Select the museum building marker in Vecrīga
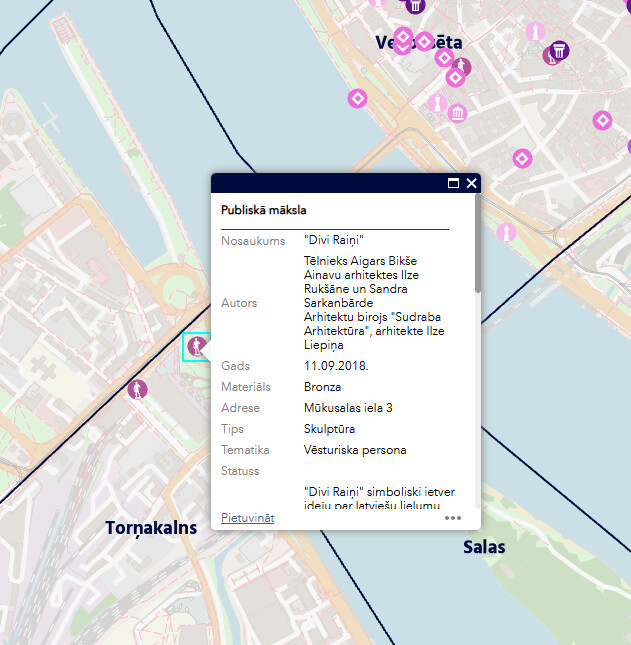The height and width of the screenshot is (645, 631). tap(458, 114)
